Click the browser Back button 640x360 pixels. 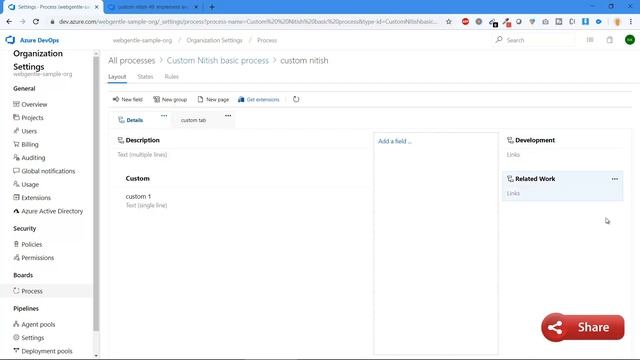pyautogui.click(x=9, y=22)
